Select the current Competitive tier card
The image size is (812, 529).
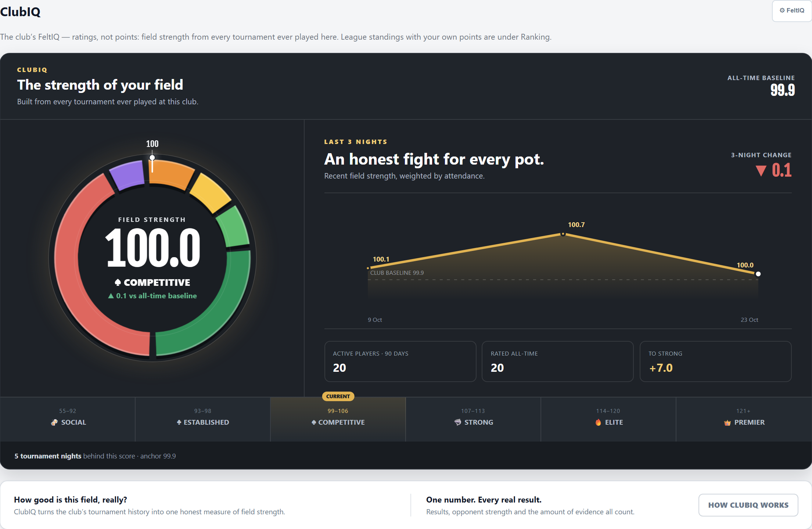click(338, 419)
